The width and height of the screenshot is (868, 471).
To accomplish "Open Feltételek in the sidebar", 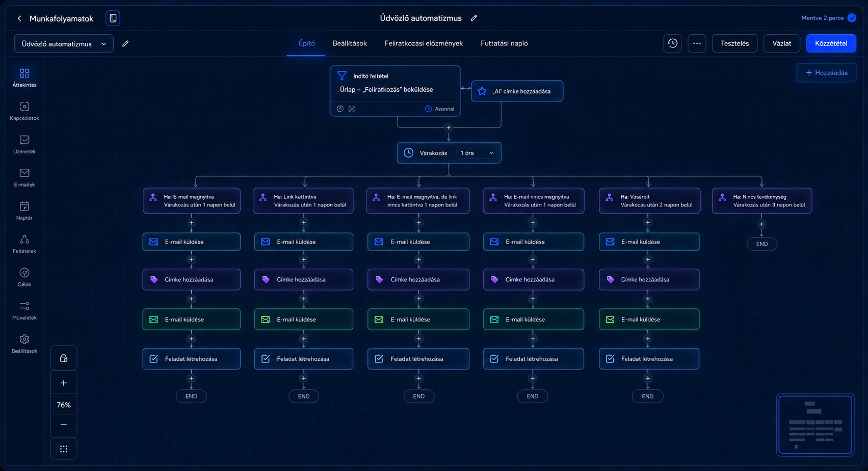I will coord(24,244).
